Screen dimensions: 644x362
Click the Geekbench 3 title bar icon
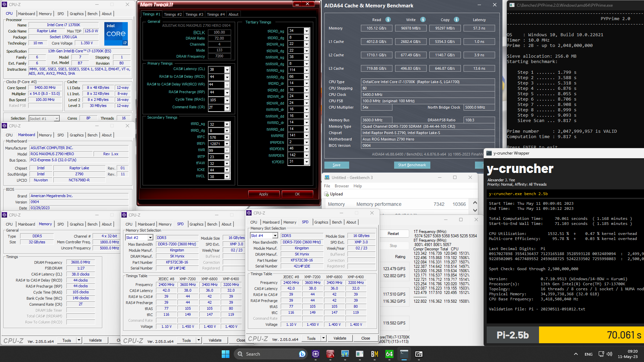click(327, 178)
